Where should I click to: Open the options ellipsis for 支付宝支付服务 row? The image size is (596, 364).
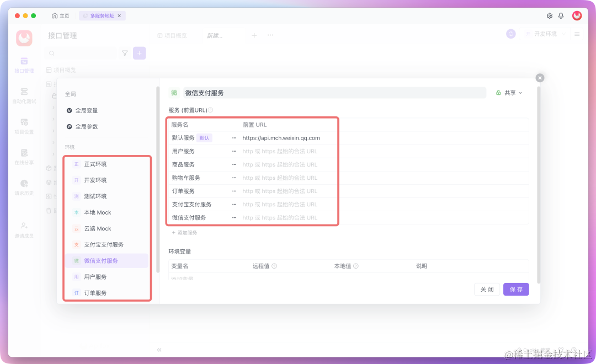point(234,205)
